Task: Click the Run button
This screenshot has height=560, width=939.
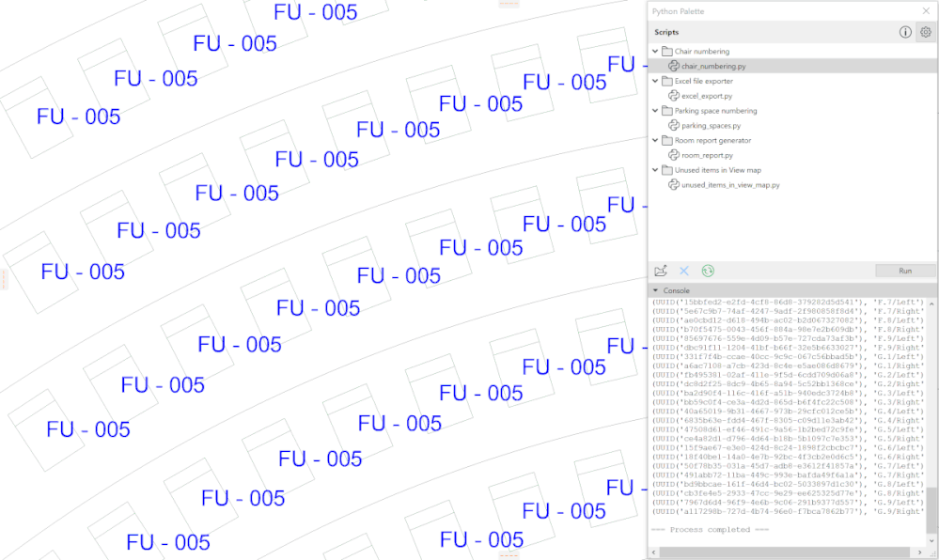Action: [903, 271]
